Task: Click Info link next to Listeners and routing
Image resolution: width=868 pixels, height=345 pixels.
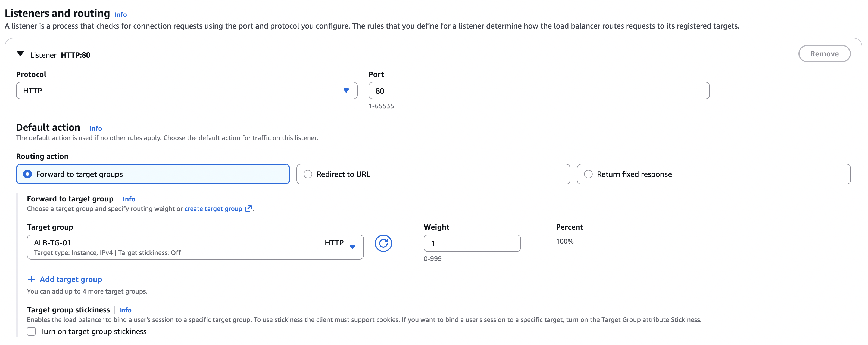Action: click(x=120, y=14)
